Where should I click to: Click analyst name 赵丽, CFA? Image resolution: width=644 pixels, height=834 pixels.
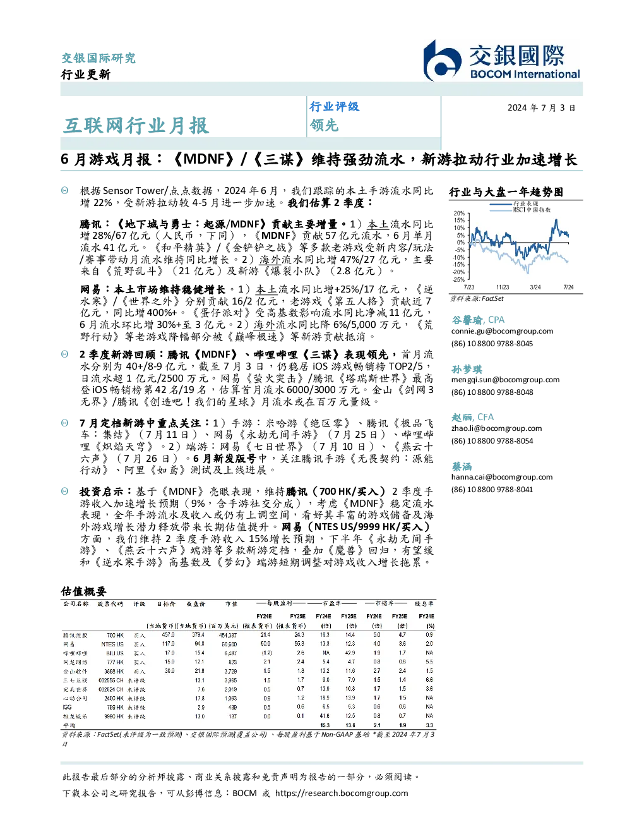[x=473, y=418]
